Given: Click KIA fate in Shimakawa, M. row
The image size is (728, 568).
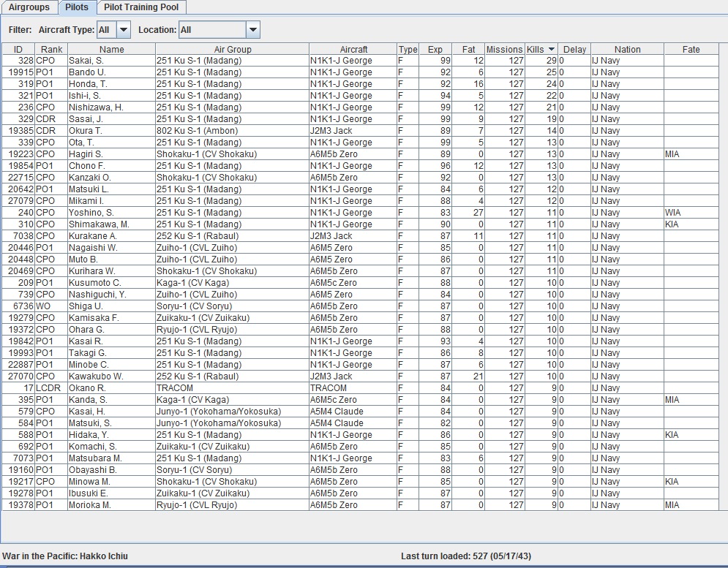Looking at the screenshot, I should tap(672, 224).
